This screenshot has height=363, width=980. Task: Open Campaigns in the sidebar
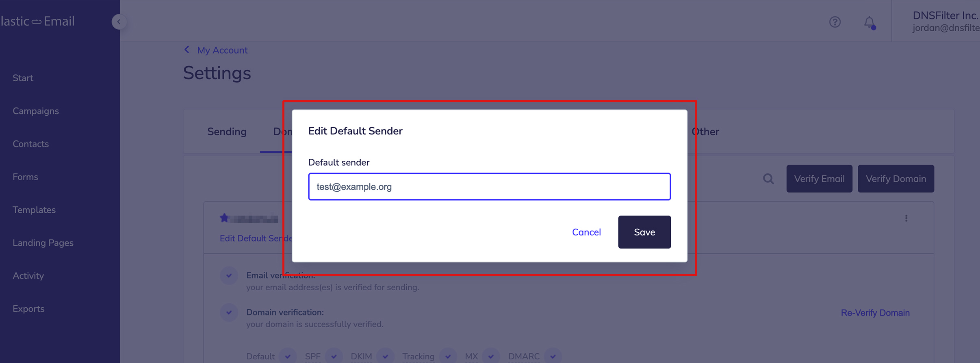coord(36,111)
